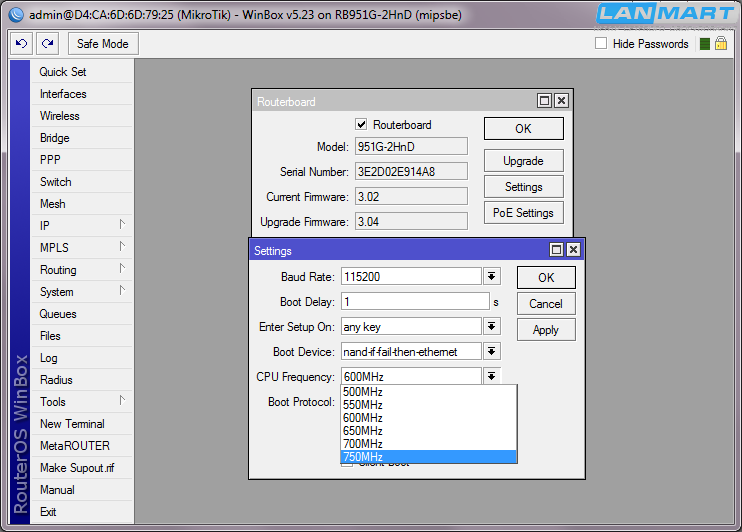Click the yellow padlock icon
Viewport: 742px width, 532px height.
click(x=721, y=44)
